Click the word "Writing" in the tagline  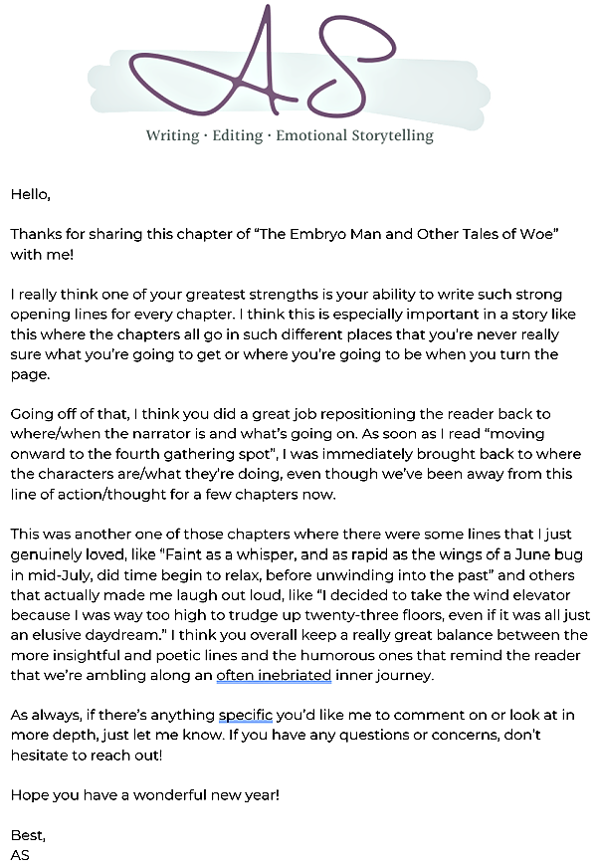click(x=172, y=135)
